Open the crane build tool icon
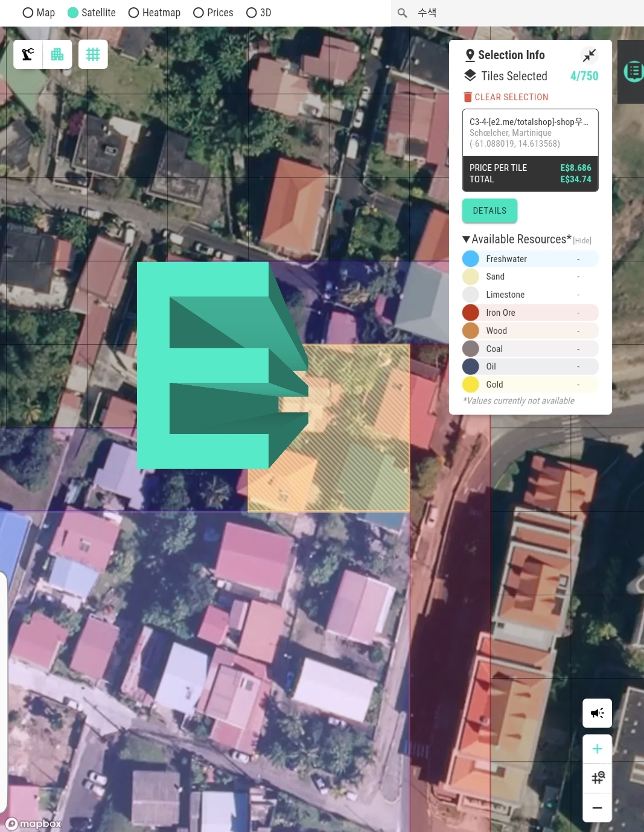Screen dimensions: 644x832 (28, 54)
